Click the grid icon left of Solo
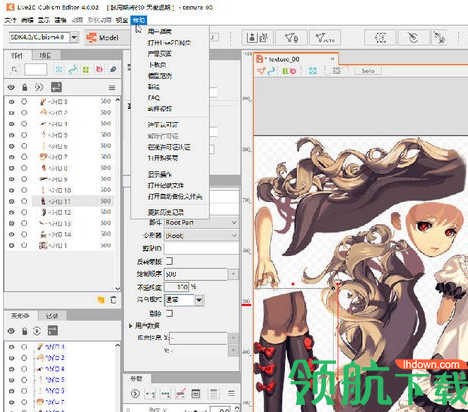Viewport: 468px width, 412px height. pos(336,71)
